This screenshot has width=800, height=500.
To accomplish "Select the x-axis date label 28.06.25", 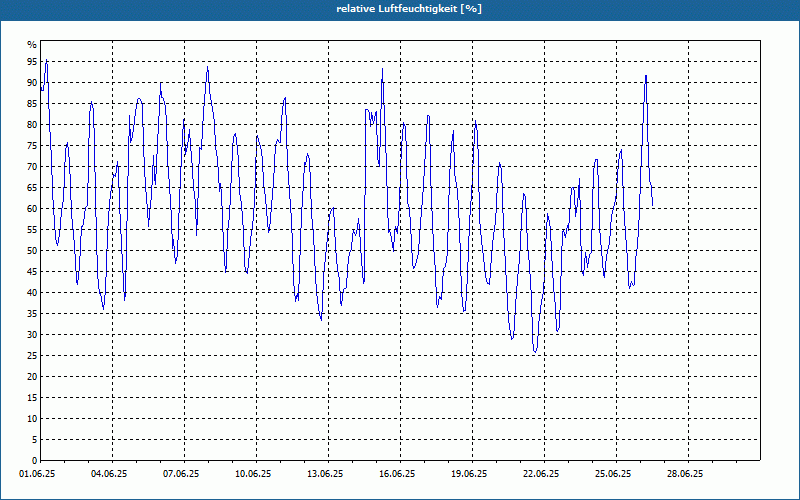I will (685, 474).
